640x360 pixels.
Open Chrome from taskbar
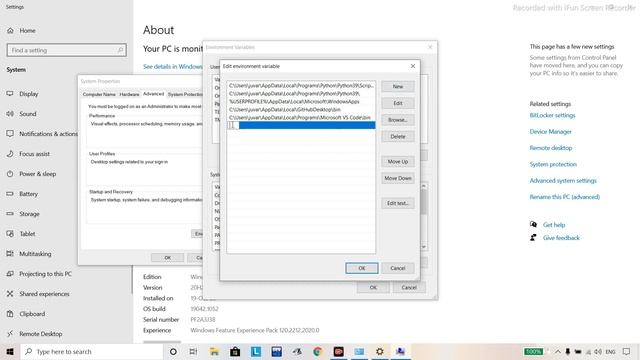318,351
